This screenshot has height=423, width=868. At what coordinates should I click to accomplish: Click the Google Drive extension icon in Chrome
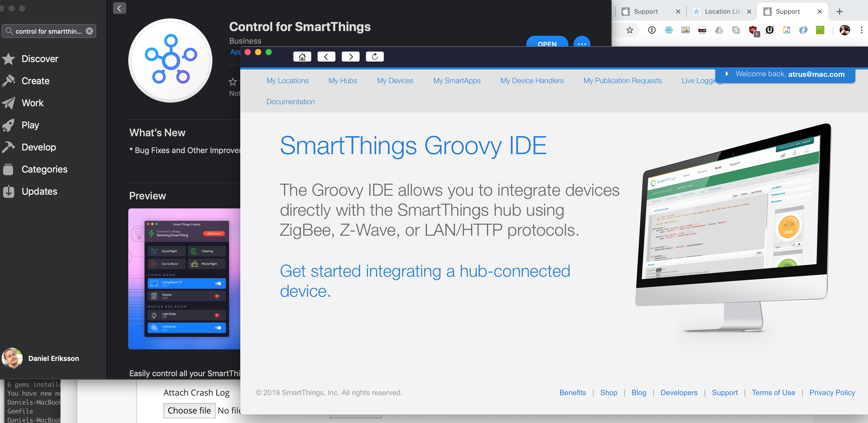(x=719, y=30)
